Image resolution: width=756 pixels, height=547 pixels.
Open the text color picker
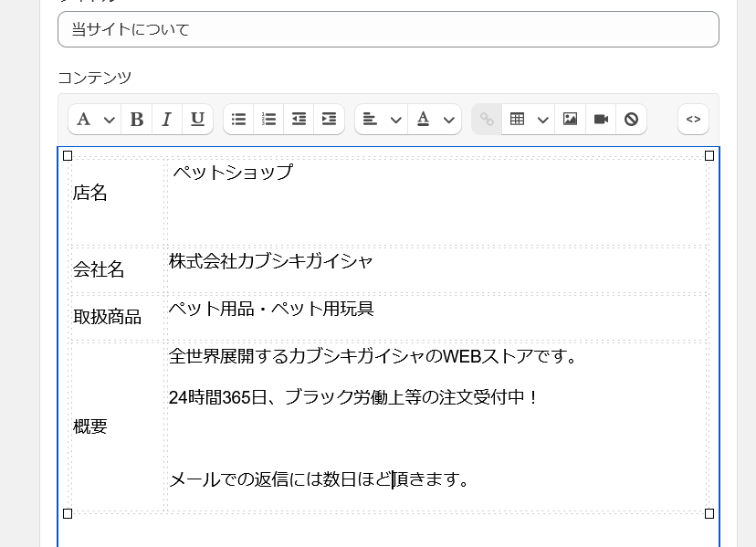tap(434, 120)
